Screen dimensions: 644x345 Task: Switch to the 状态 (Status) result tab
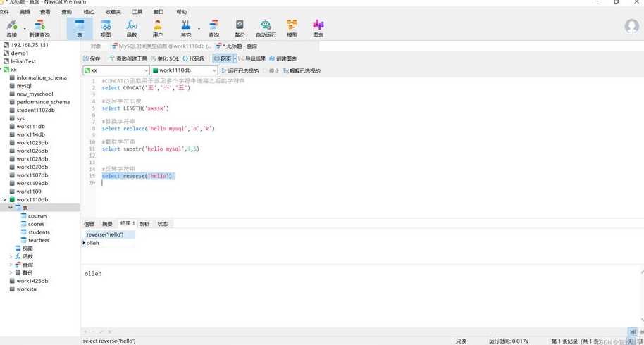pos(163,224)
